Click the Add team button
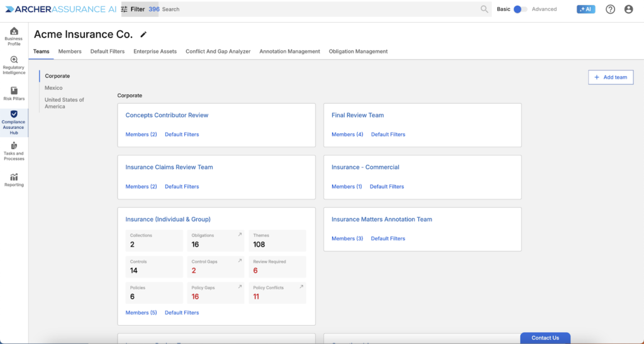644x344 pixels. tap(611, 77)
